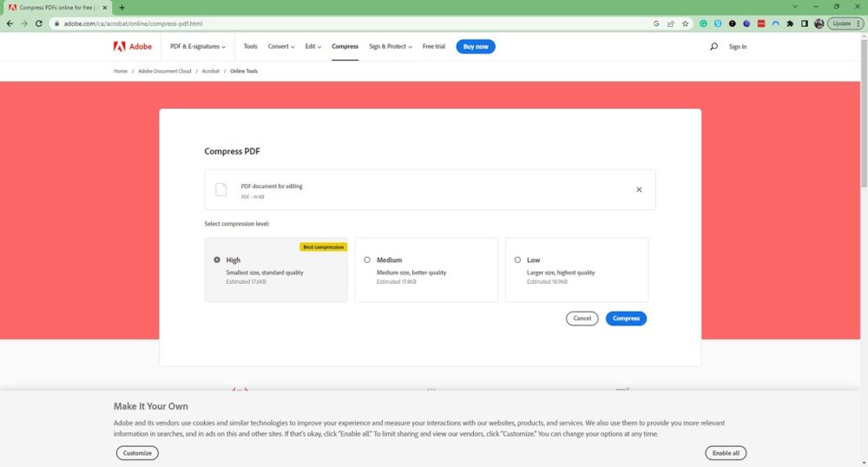This screenshot has width=868, height=467.
Task: Click the 'Compress PDF' heading
Action: point(232,151)
